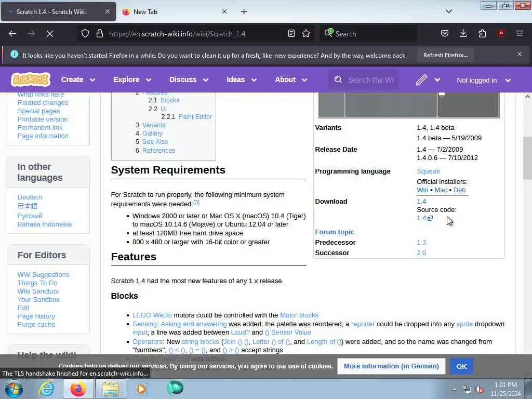Screen dimensions: 532x399
Task: Open the extensions puzzle icon
Action: click(x=482, y=34)
